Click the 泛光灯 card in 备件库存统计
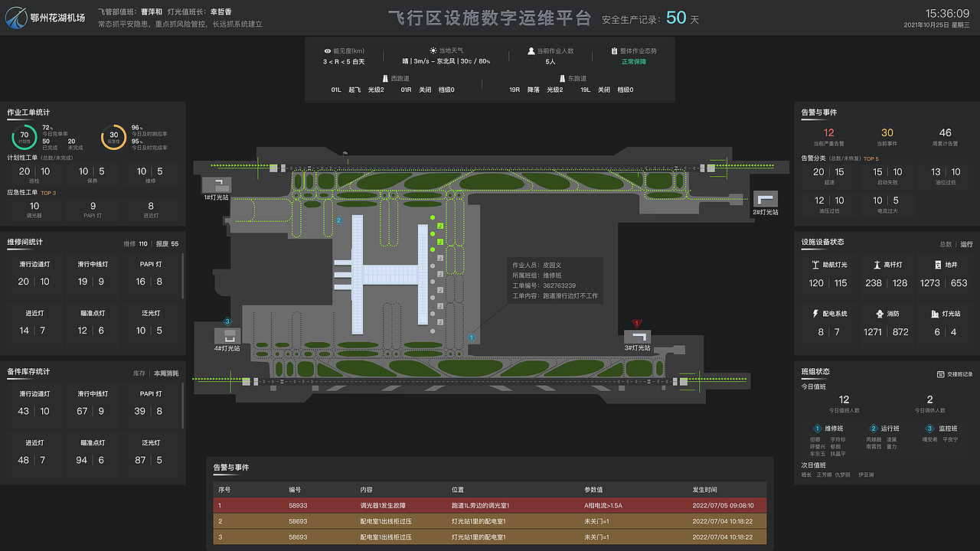Viewport: 980px width, 551px height. click(150, 453)
